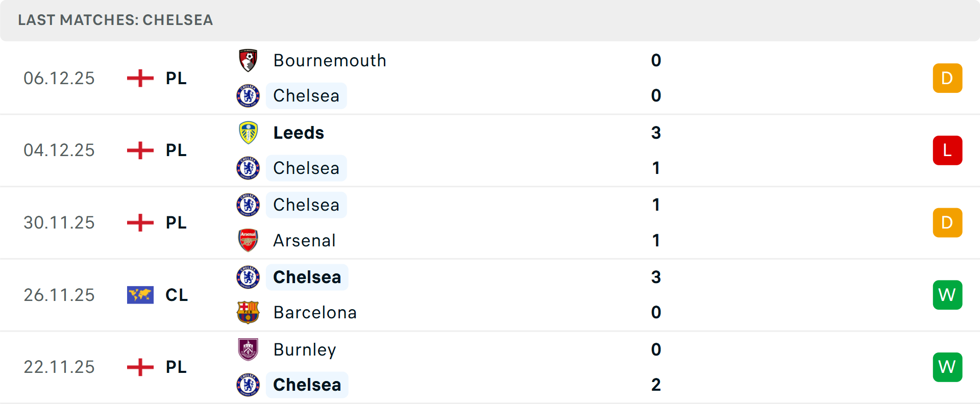Click the D badge for Bournemouth match
The image size is (980, 404).
pyautogui.click(x=947, y=78)
